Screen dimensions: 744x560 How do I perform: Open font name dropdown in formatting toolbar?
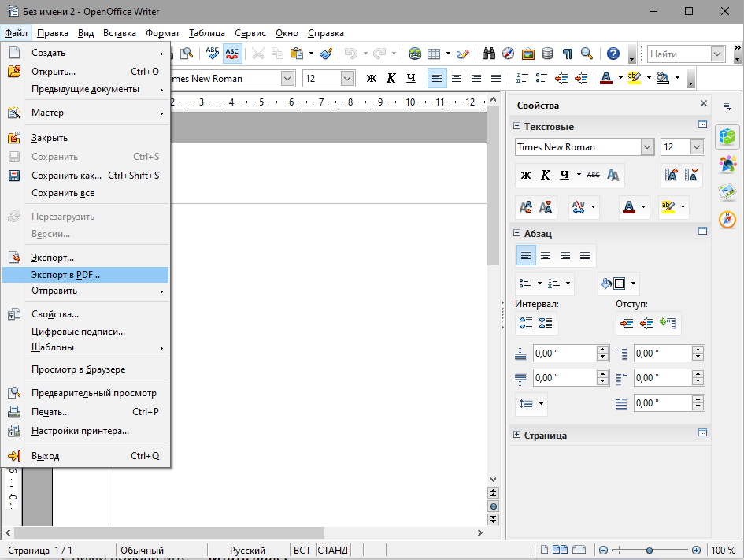pyautogui.click(x=287, y=78)
